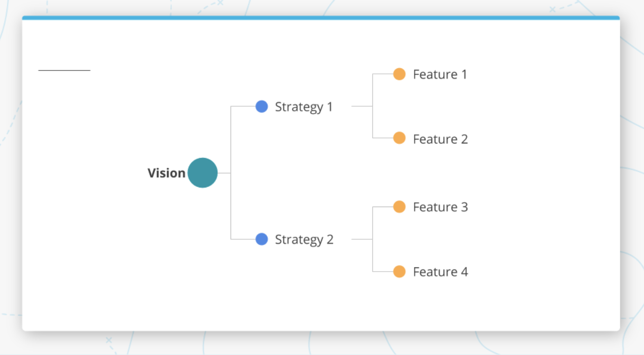Click the orange dot next to Feature 2

(399, 138)
